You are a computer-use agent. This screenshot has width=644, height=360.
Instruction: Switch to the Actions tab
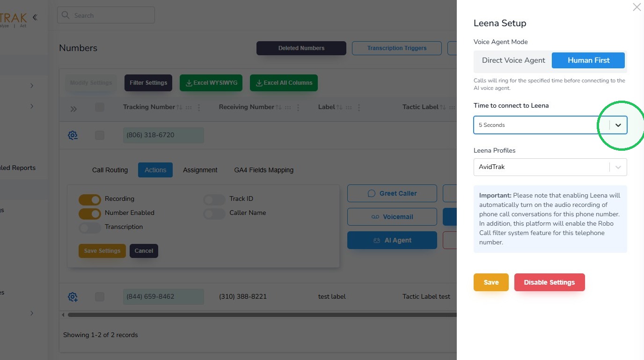click(155, 170)
